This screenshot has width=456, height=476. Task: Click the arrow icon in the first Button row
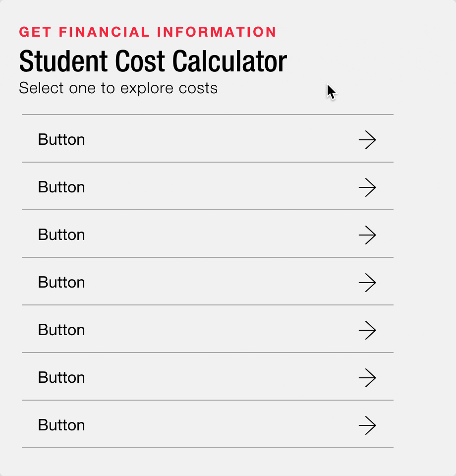[367, 140]
